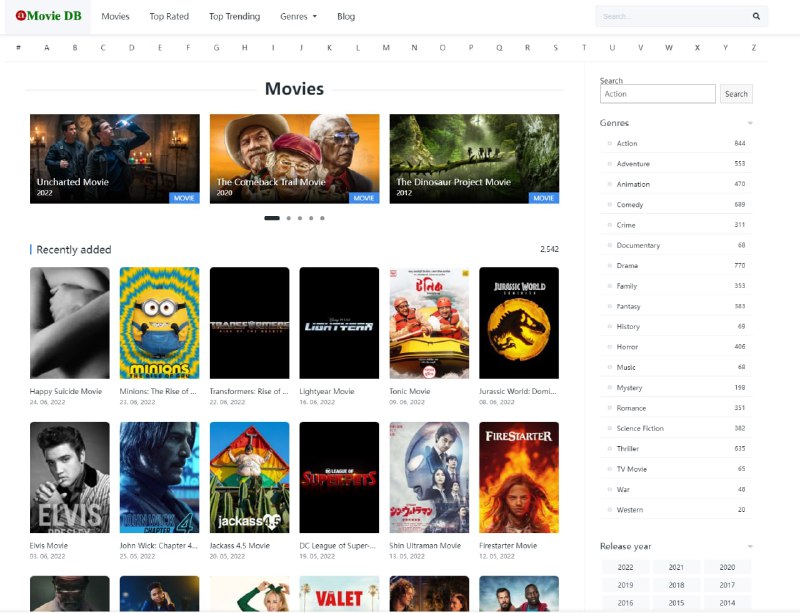Click the Movie DB logo

click(x=48, y=16)
